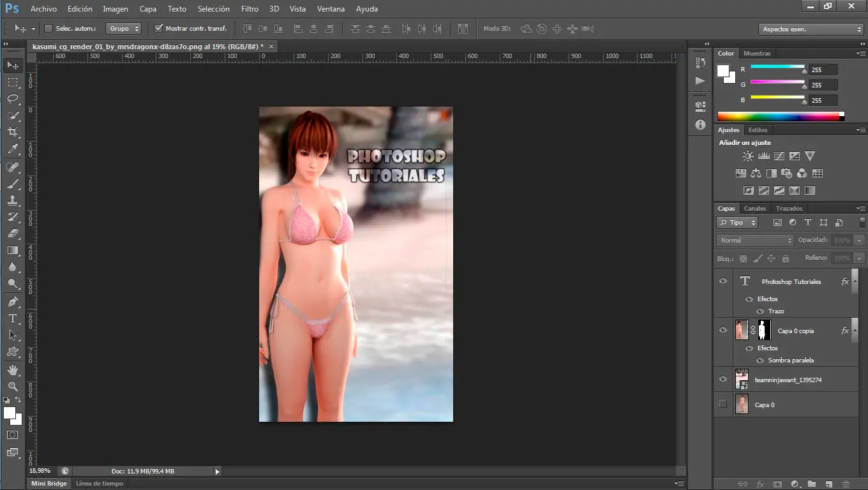Select the Spot Healing Brush tool
This screenshot has width=868, height=490.
coord(13,167)
